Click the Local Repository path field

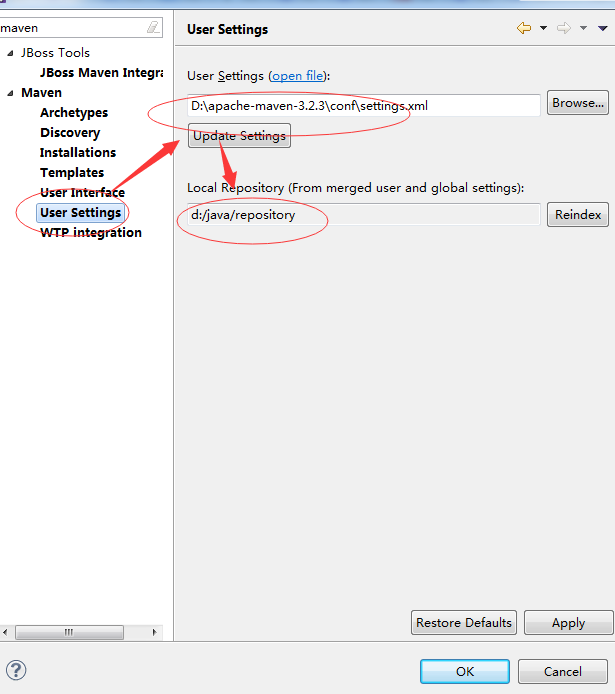tap(364, 215)
